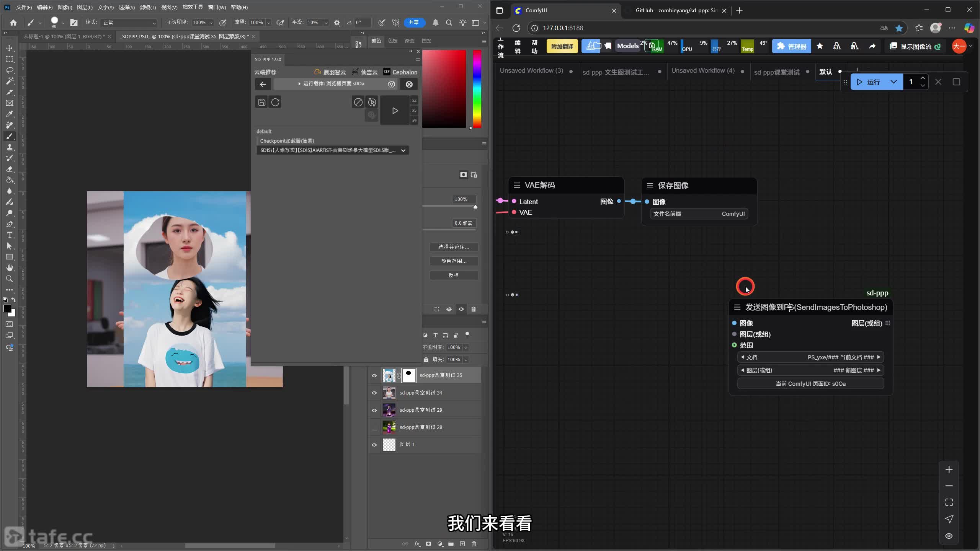Open the blend mode 正常 dropdown
Image resolution: width=980 pixels, height=551 pixels.
pyautogui.click(x=129, y=23)
